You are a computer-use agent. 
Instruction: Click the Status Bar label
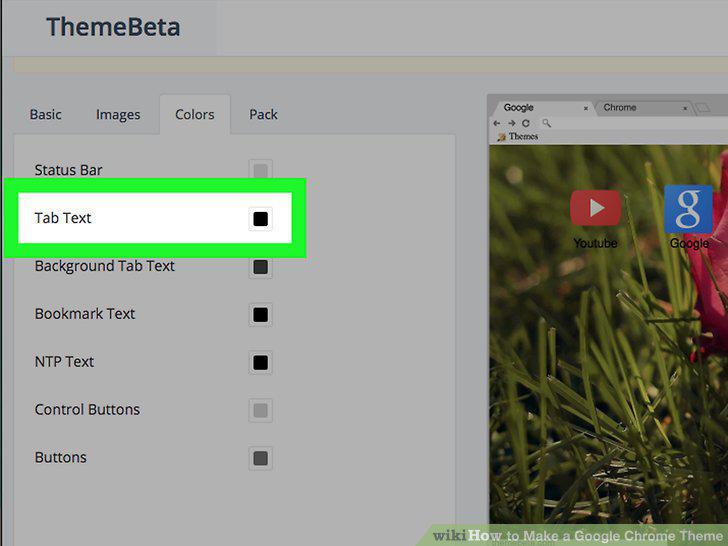pyautogui.click(x=68, y=170)
